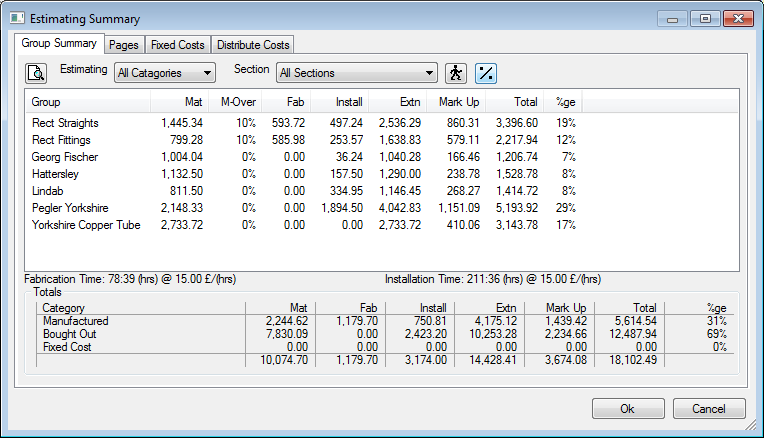Click the Extn column header in group list
This screenshot has height=438, width=764.
398,102
